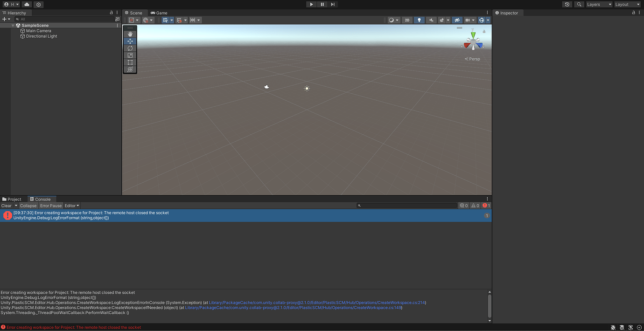
Task: Toggle scene view lighting with the bulb icon
Action: tap(419, 20)
